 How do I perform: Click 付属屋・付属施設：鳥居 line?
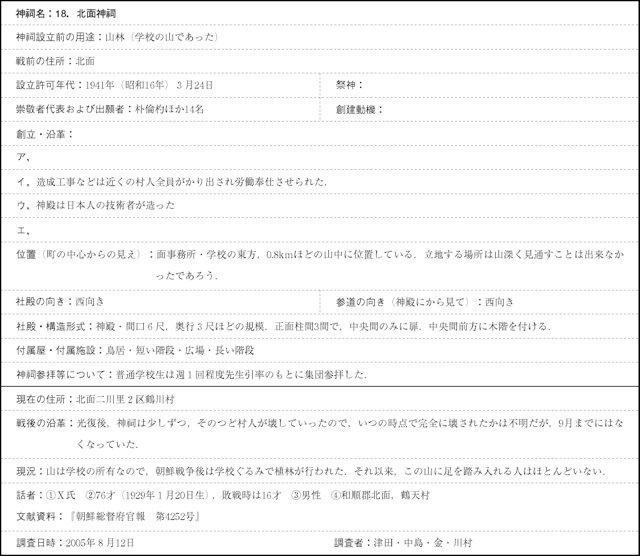coord(135,350)
